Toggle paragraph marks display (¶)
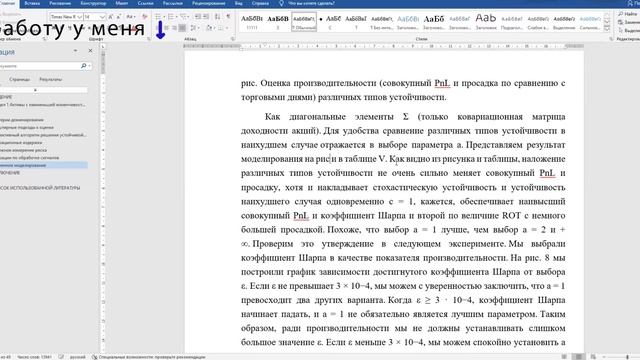Viewport: 640px width, 360px height. coord(228,17)
